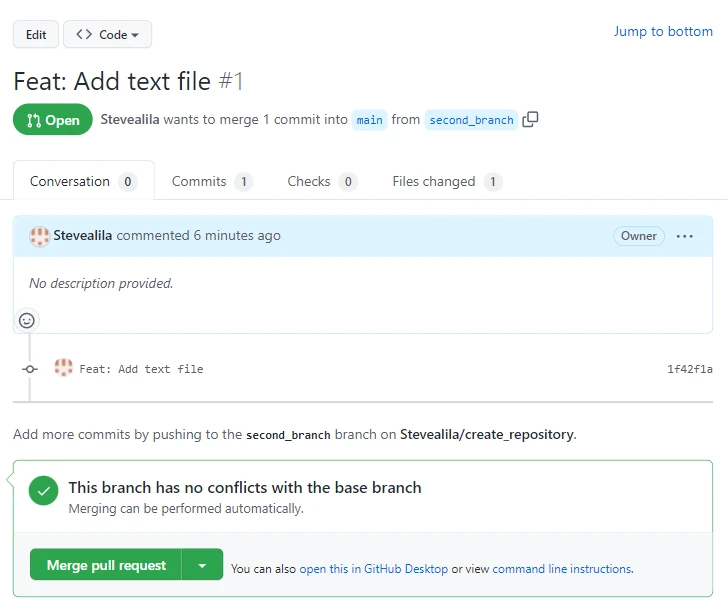Follow the Jump to bottom link

pyautogui.click(x=663, y=31)
